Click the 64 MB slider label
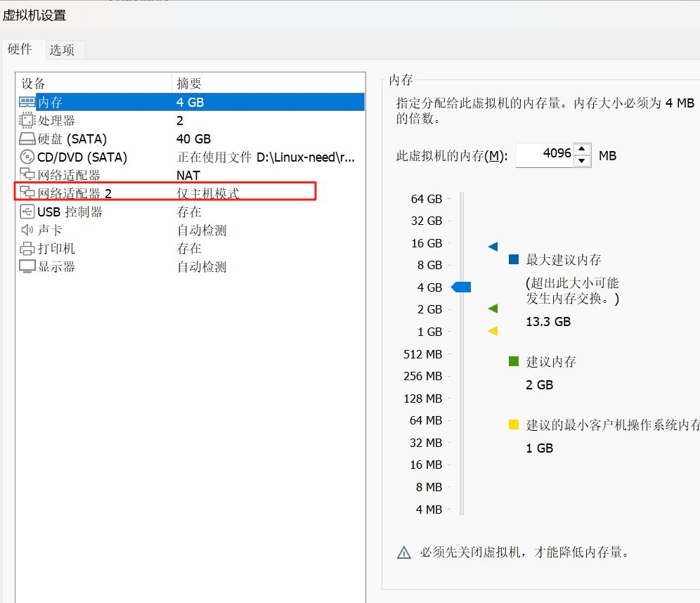Viewport: 700px width, 603px height. (425, 420)
